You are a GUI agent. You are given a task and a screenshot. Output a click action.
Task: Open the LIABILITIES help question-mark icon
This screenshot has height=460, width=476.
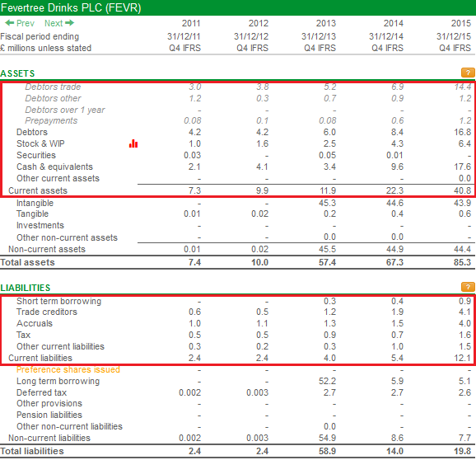(x=468, y=287)
